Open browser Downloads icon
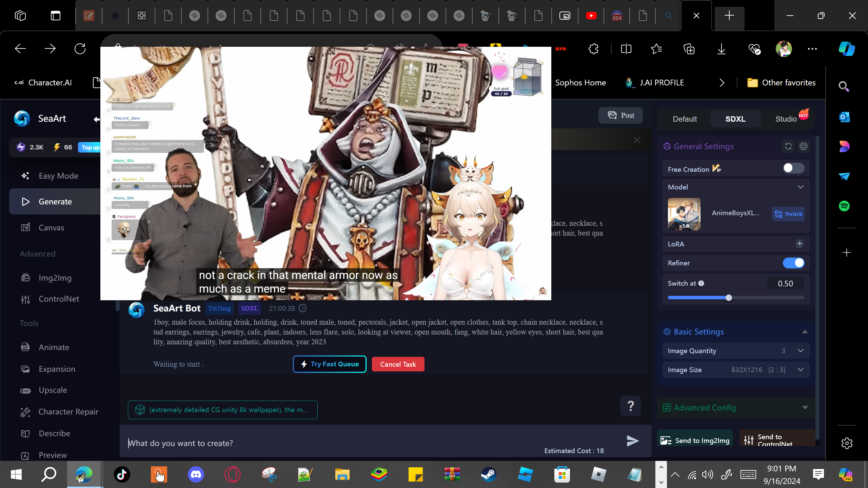This screenshot has height=488, width=868. pyautogui.click(x=722, y=49)
